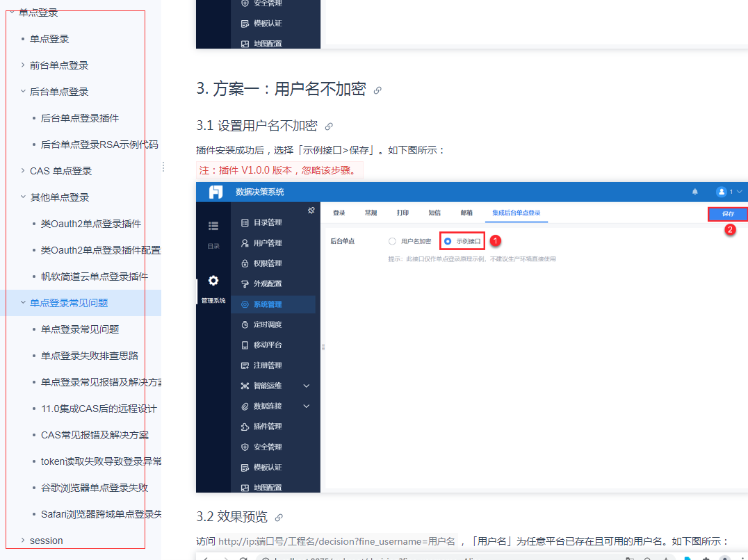Click 地图配置 in the top cropped screenshot
The image size is (748, 560).
coord(261,44)
